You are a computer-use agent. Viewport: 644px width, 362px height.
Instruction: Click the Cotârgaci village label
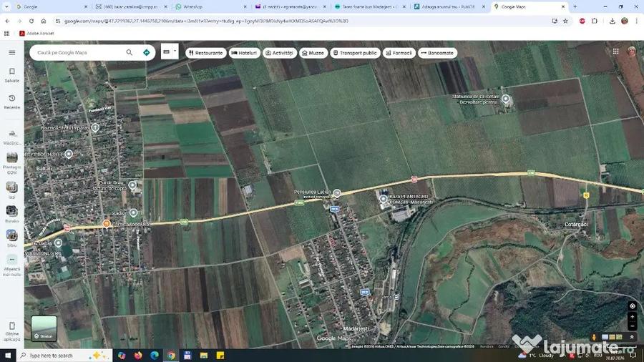[576, 224]
